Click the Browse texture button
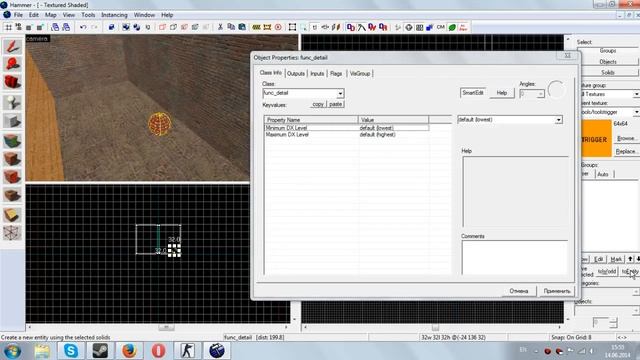Viewport: 640px width, 360px height. (x=626, y=138)
